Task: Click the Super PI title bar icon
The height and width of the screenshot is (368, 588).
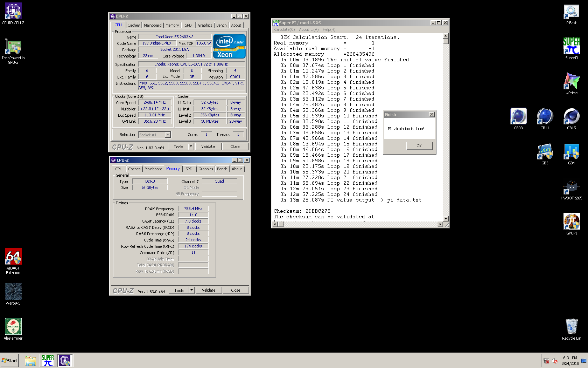Action: pyautogui.click(x=275, y=23)
